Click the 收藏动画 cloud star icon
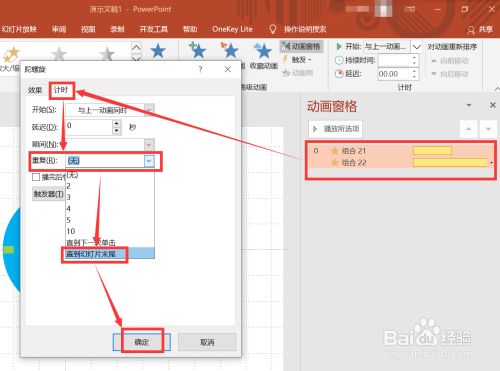 click(263, 51)
